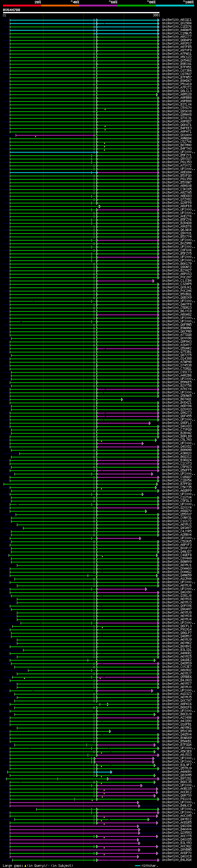Image resolution: width=197 pixels, height=868 pixels.
Task: Open the UniRef100_A8MS28 entry
Action: point(176,94)
